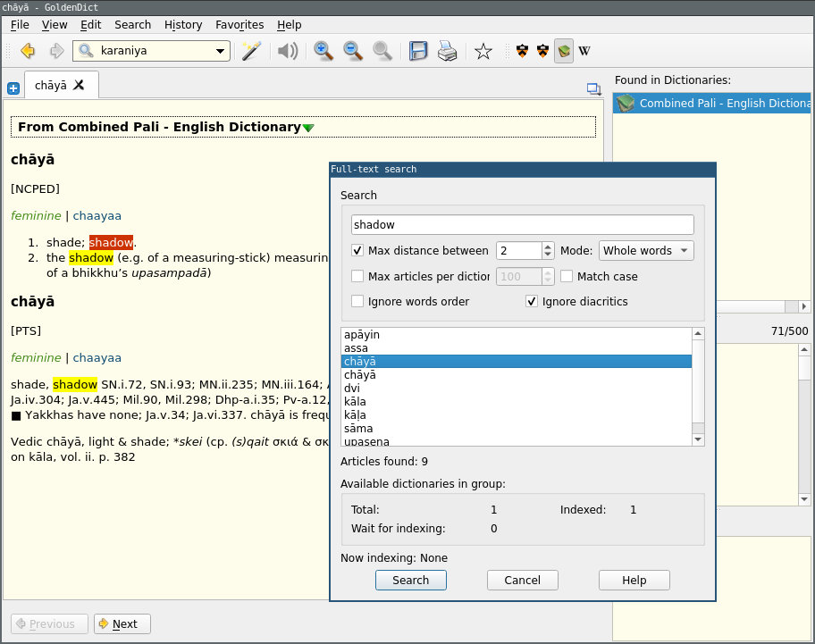Image resolution: width=815 pixels, height=644 pixels.
Task: Click the magnifier icon in the search box
Action: click(x=86, y=50)
